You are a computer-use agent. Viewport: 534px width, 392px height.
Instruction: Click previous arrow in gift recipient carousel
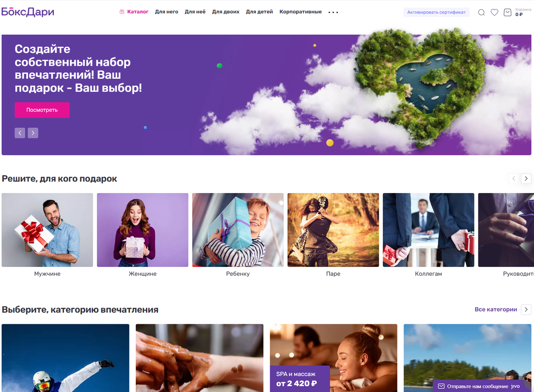514,179
